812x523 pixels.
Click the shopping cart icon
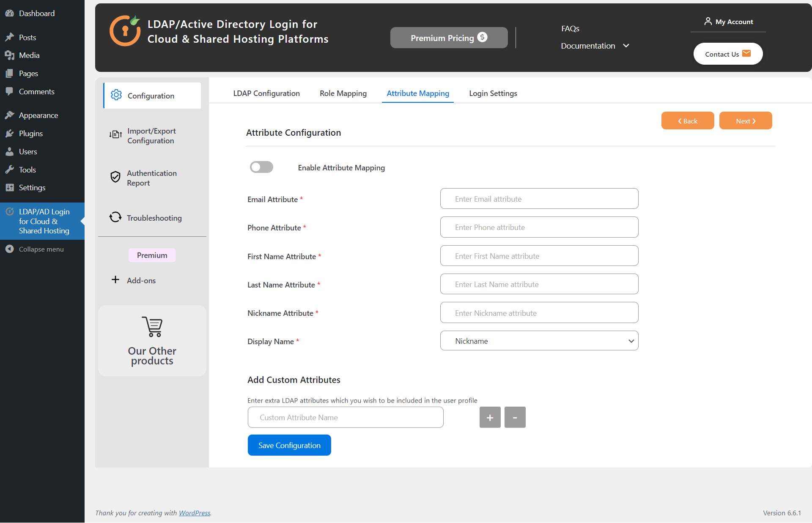152,326
